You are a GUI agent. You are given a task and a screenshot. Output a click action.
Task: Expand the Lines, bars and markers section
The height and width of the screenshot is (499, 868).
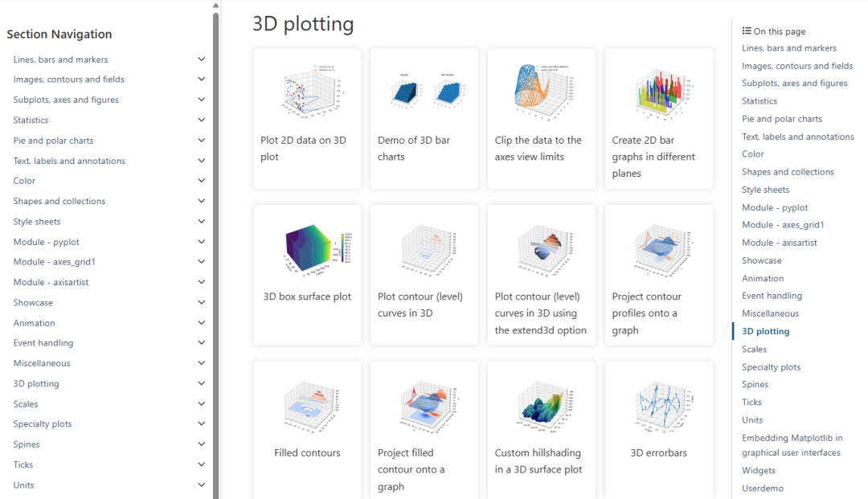click(x=202, y=59)
